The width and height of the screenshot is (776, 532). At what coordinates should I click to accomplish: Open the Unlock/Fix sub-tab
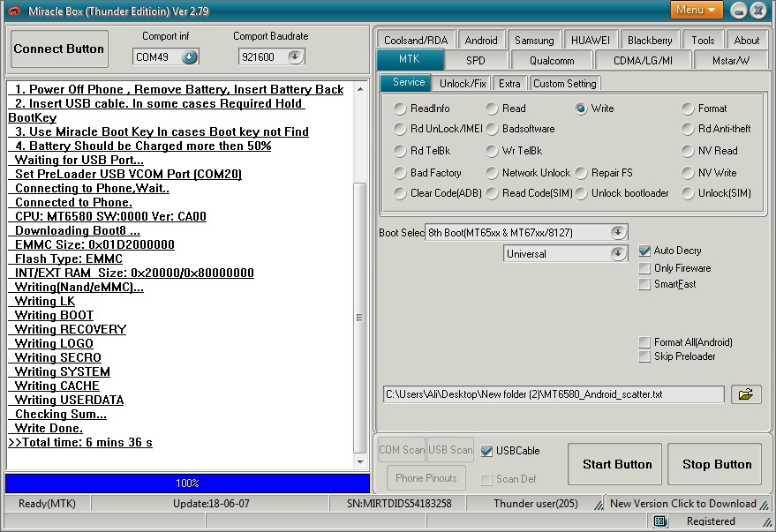click(x=463, y=83)
